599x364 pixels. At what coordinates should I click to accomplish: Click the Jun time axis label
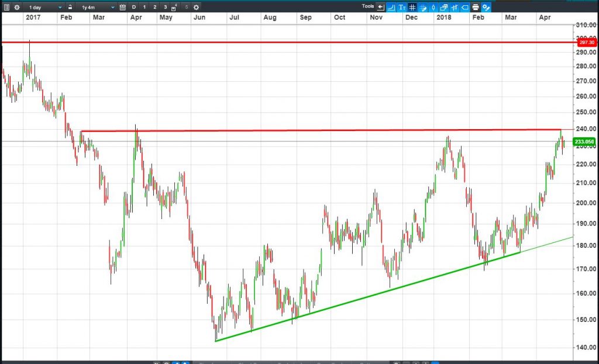tap(199, 18)
